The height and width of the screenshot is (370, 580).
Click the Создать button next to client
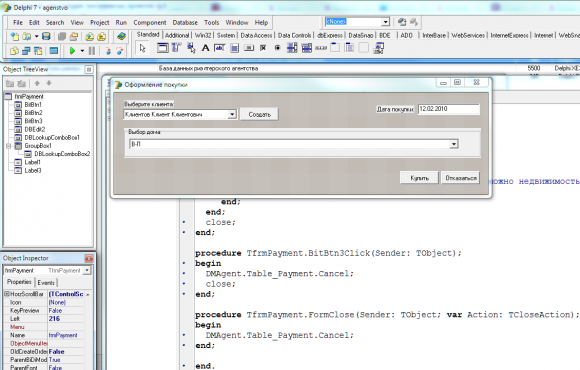pyautogui.click(x=259, y=114)
